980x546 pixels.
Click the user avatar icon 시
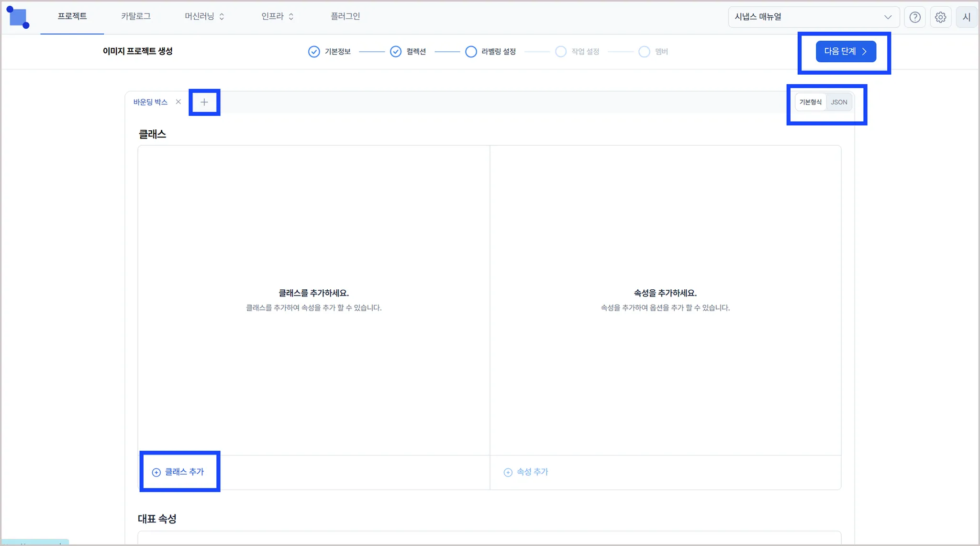[x=966, y=17]
